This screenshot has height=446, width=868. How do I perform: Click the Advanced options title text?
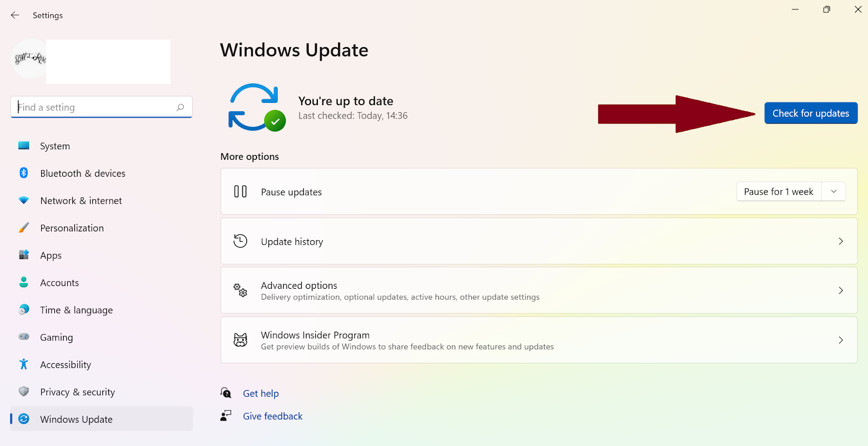(299, 285)
